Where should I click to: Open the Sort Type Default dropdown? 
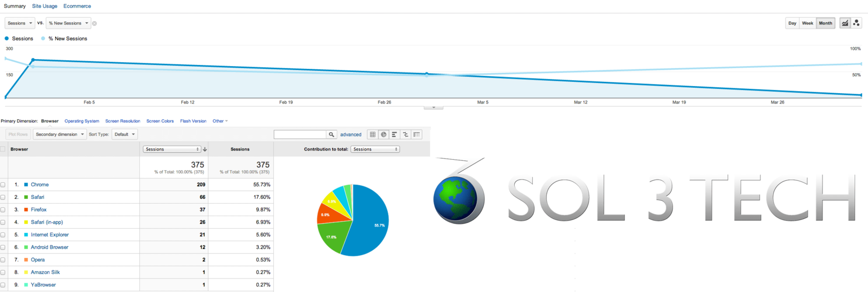tap(125, 134)
